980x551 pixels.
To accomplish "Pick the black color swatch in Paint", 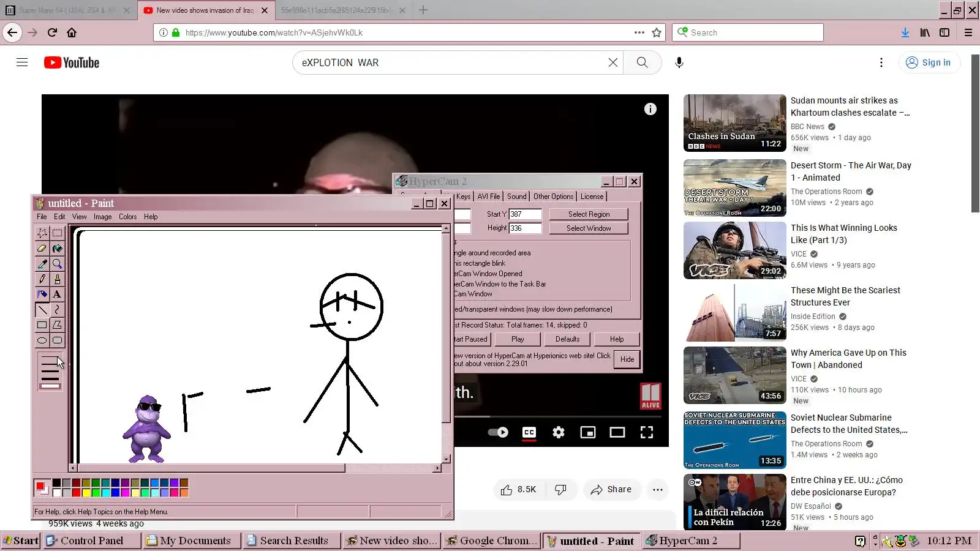I will (57, 483).
